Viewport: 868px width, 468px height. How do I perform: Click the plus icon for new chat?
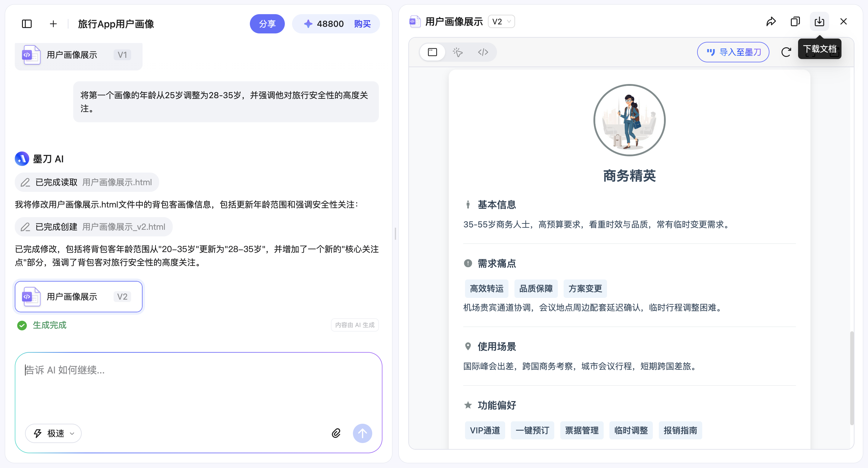[53, 24]
